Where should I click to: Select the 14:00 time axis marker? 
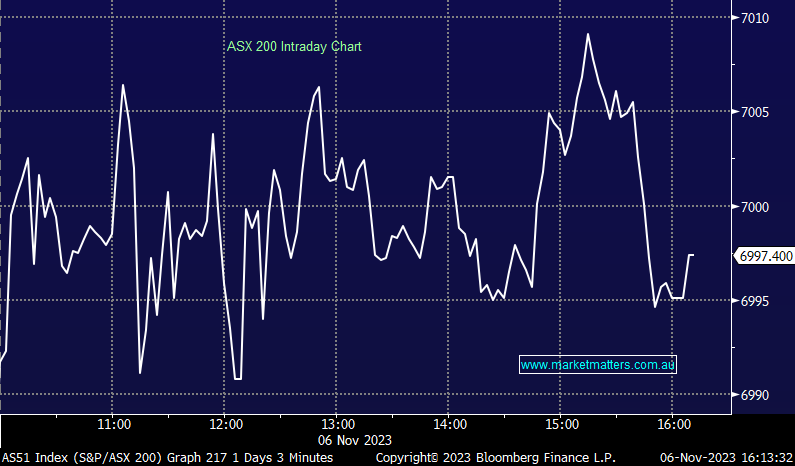[x=449, y=424]
